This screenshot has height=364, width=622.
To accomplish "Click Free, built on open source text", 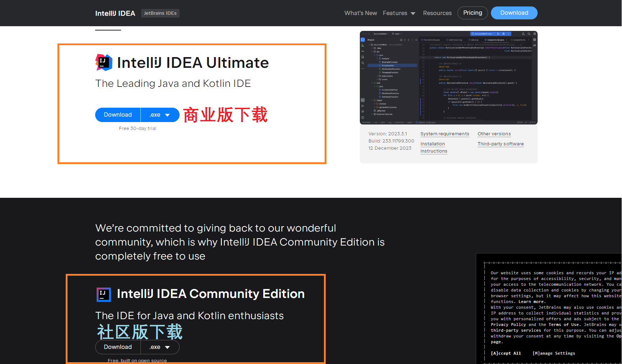I will (137, 361).
